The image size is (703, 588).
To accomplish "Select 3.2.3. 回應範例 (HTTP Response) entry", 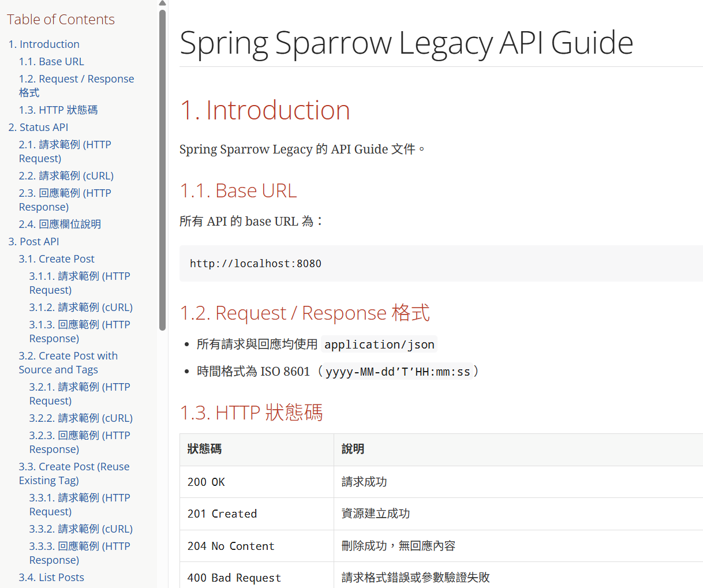I will [80, 443].
